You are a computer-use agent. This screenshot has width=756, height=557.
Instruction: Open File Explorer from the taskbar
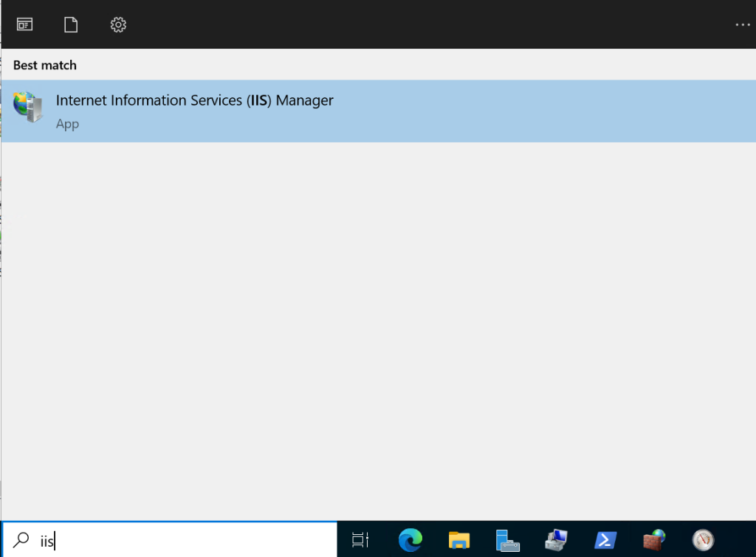(458, 539)
